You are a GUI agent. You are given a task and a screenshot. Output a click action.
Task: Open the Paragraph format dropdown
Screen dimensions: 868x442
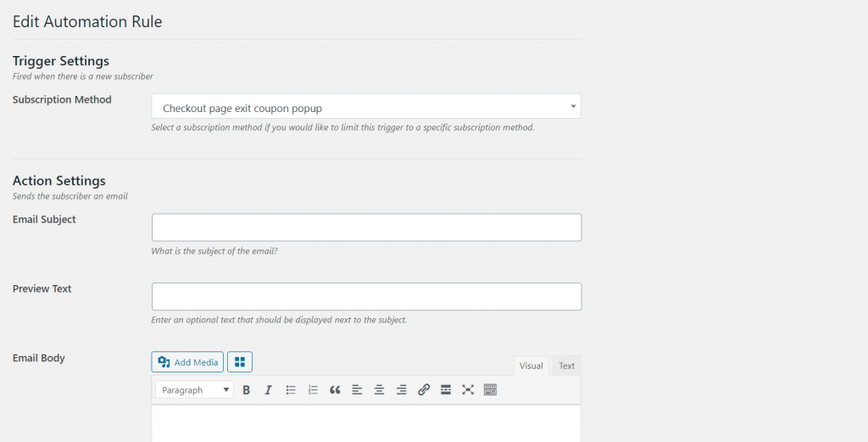[x=194, y=390]
